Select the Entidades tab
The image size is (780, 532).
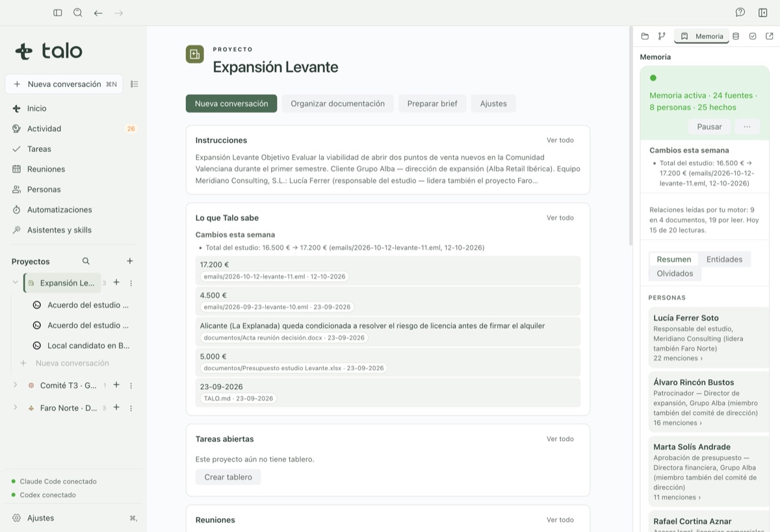[724, 259]
